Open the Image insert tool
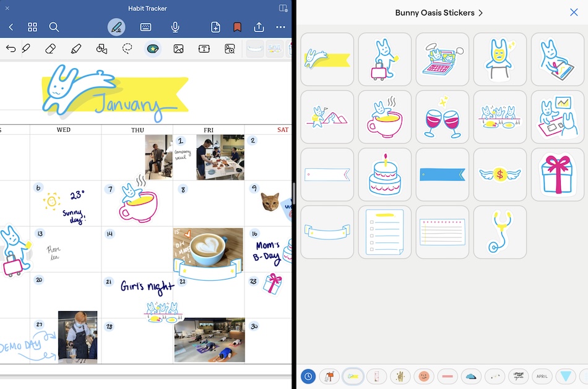The width and height of the screenshot is (588, 389). pos(178,48)
